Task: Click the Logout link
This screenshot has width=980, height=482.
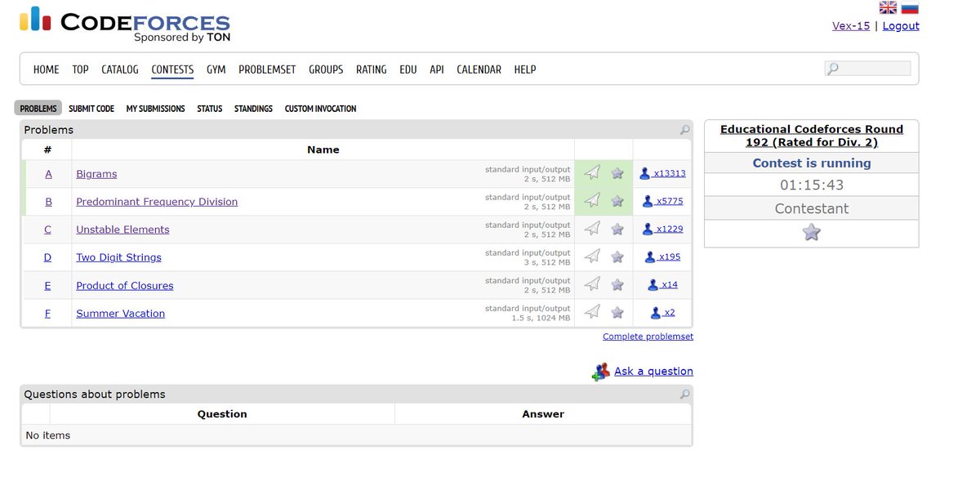Action: pos(901,25)
